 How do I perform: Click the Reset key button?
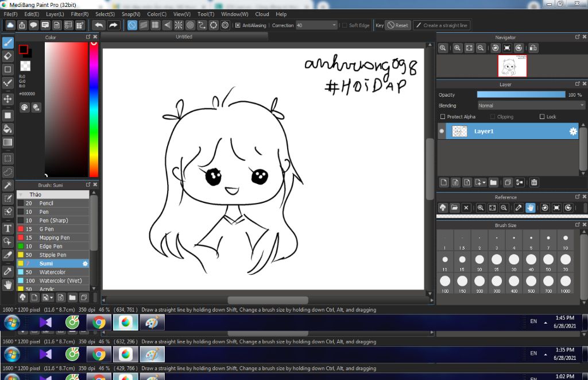coord(399,25)
